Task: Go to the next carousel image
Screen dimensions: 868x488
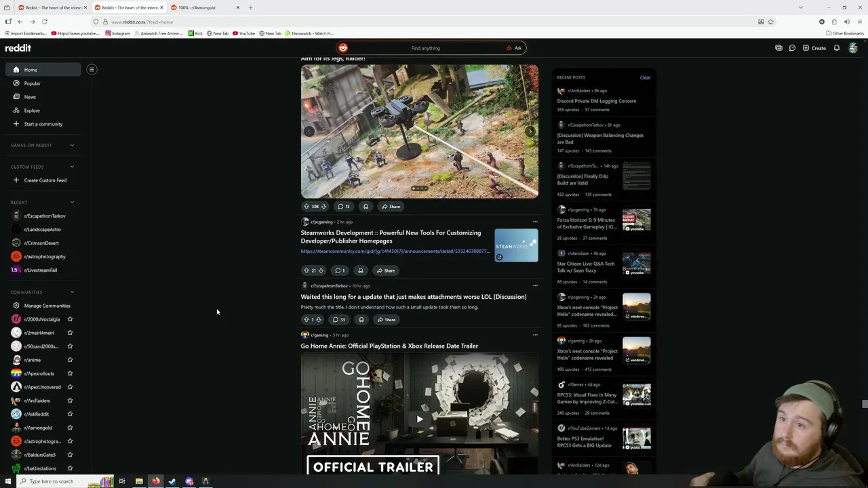Action: pyautogui.click(x=530, y=131)
